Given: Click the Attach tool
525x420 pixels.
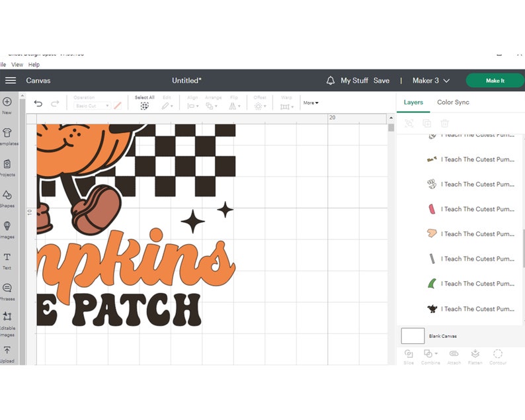Looking at the screenshot, I should [x=454, y=357].
